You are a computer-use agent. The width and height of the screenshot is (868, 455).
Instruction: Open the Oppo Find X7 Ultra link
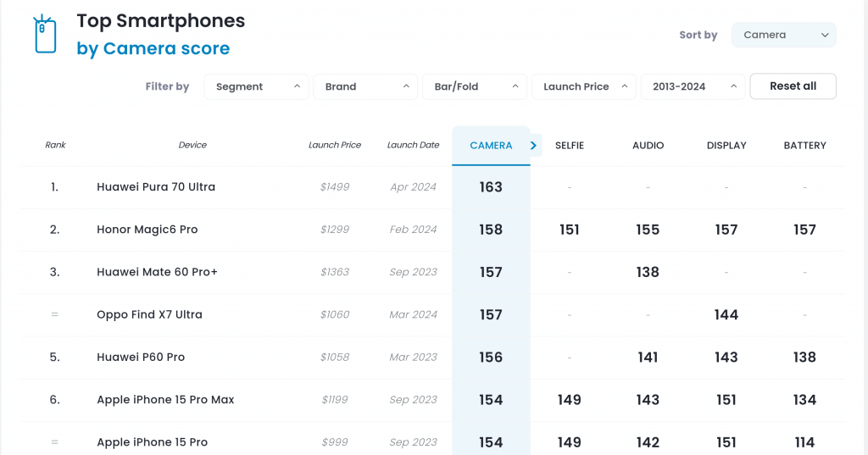coord(149,314)
